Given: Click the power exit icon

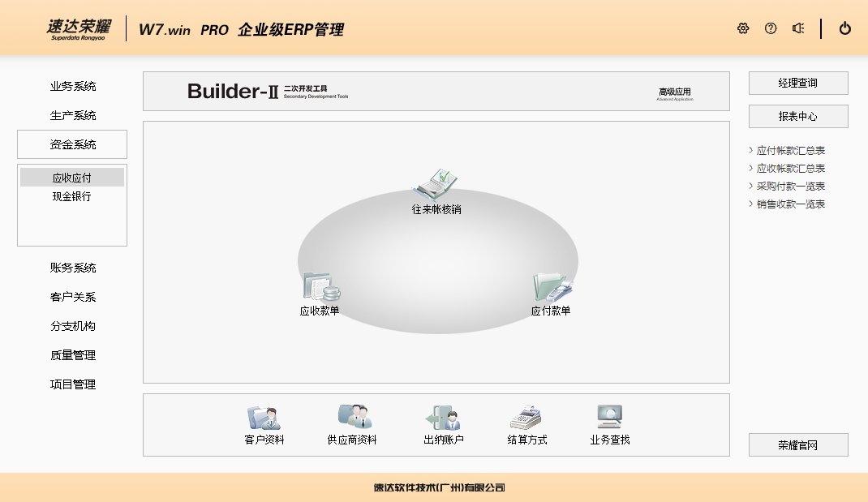Looking at the screenshot, I should [x=845, y=28].
